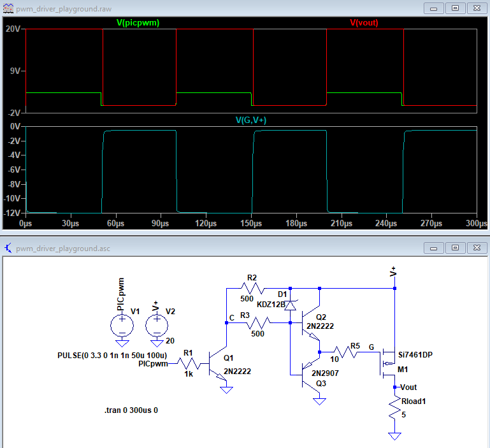Viewport: 490px width, 448px height.
Task: Select the D1 KDZ12B zener diode symbol
Action: pos(291,305)
